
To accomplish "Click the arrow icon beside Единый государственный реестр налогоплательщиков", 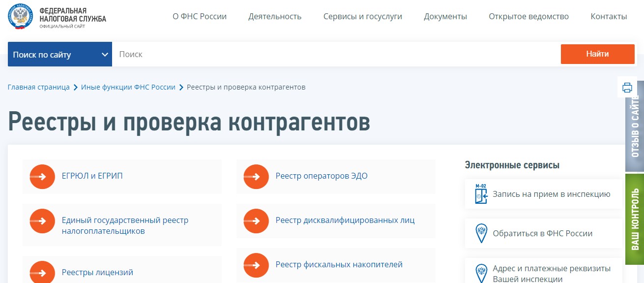I will tap(42, 221).
